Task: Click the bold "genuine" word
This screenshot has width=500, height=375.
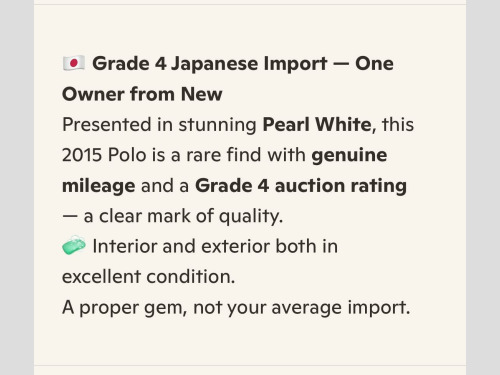Action: (x=349, y=156)
